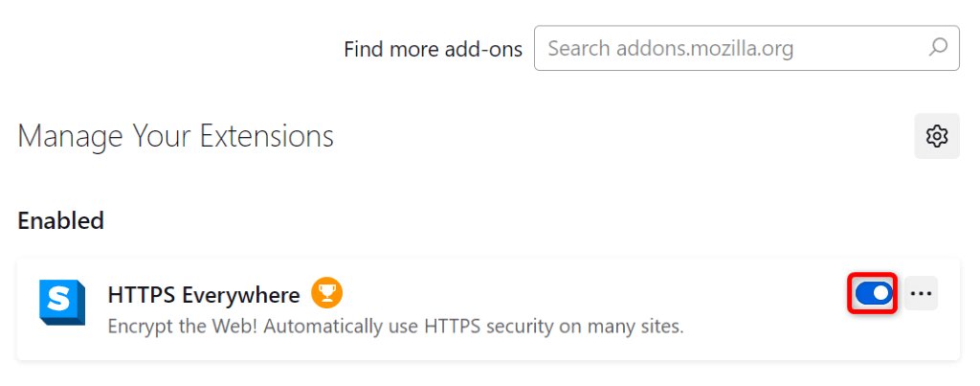
Task: Click the three-dot more options icon
Action: click(921, 293)
